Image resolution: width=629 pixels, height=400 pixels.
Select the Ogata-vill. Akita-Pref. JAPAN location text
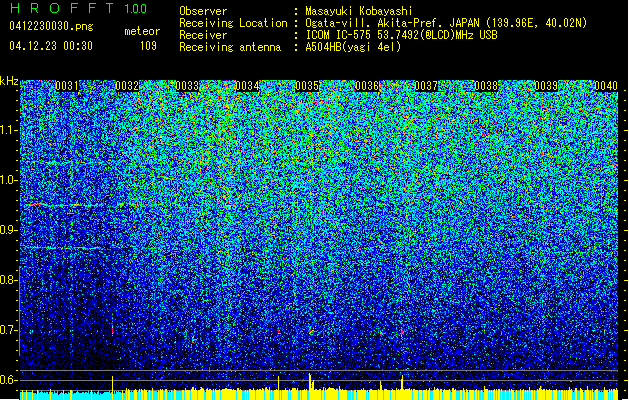(x=446, y=23)
